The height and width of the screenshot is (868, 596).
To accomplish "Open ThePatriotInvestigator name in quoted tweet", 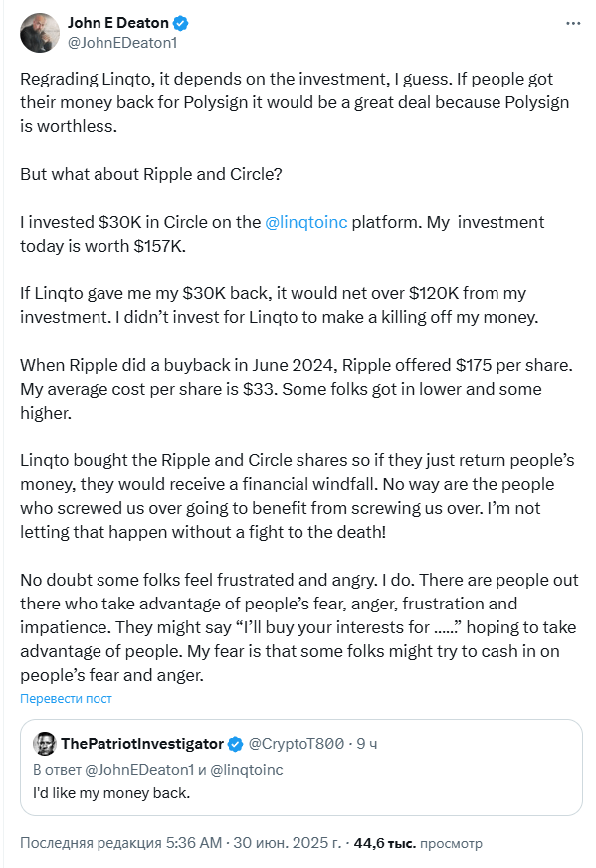I will (x=142, y=744).
